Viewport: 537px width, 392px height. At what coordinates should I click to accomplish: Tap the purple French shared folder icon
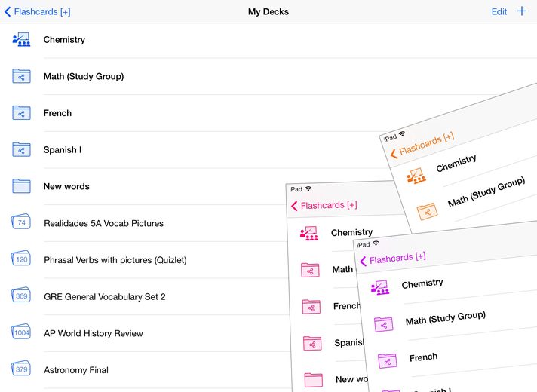click(388, 361)
